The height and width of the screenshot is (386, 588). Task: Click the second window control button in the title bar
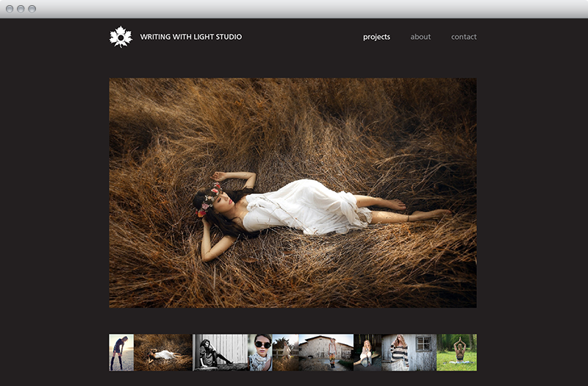[21, 9]
